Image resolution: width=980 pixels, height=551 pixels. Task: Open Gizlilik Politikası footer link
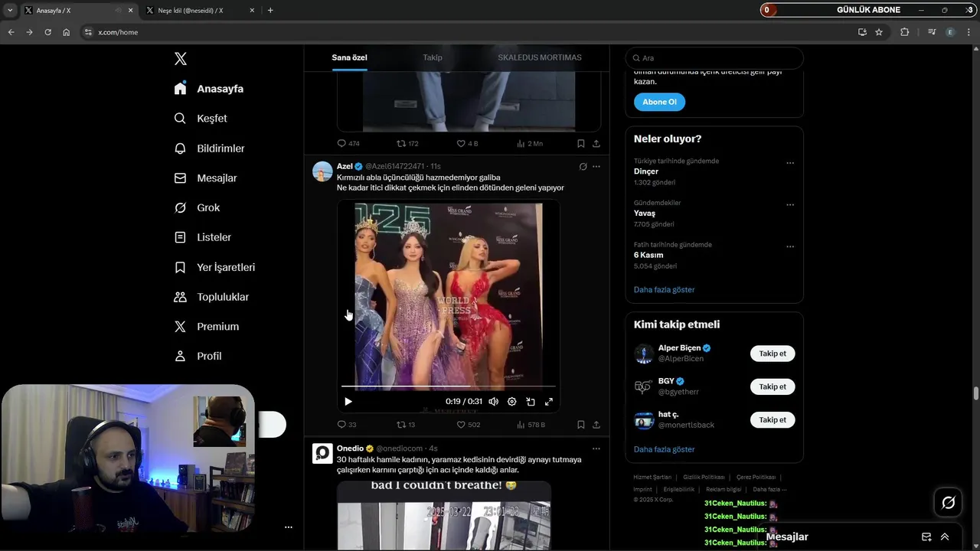pyautogui.click(x=704, y=477)
